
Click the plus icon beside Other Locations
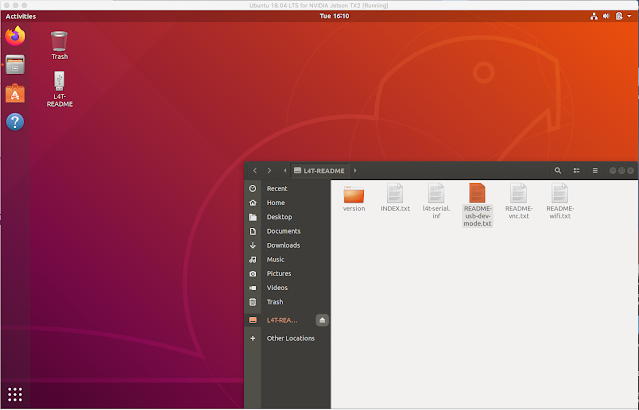[x=253, y=338]
